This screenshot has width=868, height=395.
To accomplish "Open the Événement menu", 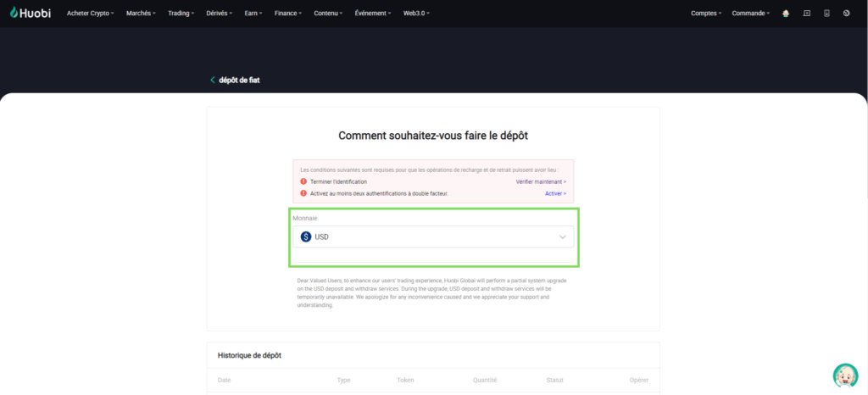I will (x=373, y=14).
